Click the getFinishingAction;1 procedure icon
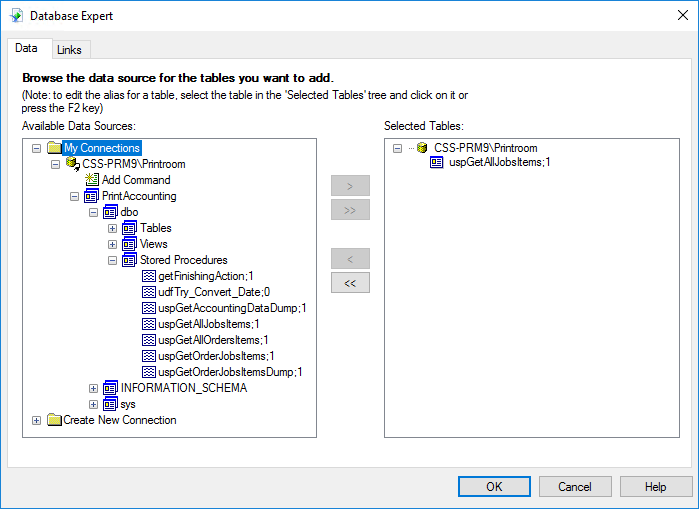This screenshot has width=699, height=509. tap(148, 276)
